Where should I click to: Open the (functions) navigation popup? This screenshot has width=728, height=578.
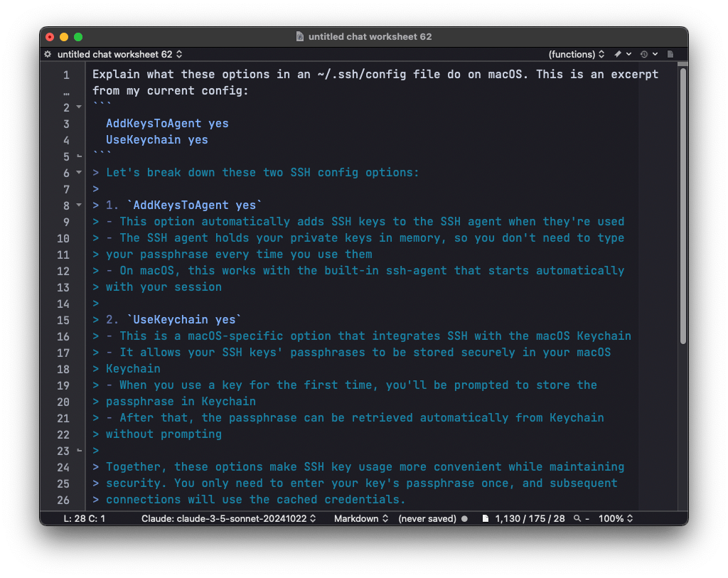pyautogui.click(x=576, y=54)
